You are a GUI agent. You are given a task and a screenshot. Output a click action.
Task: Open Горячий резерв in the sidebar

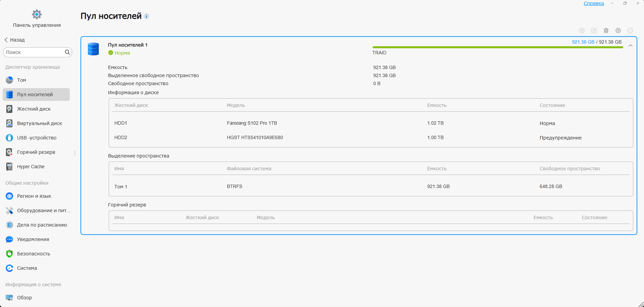36,152
